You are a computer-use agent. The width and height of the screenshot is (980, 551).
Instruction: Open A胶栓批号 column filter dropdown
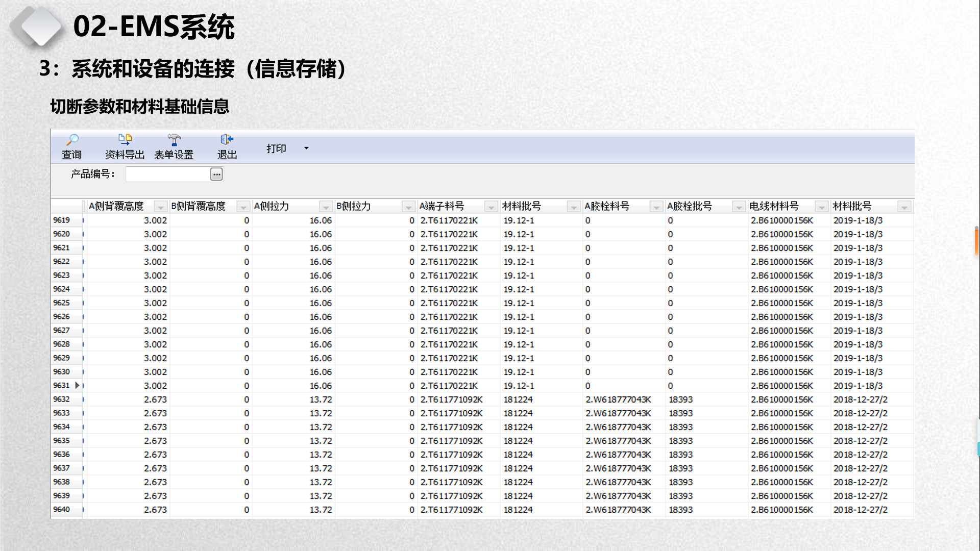pyautogui.click(x=739, y=207)
